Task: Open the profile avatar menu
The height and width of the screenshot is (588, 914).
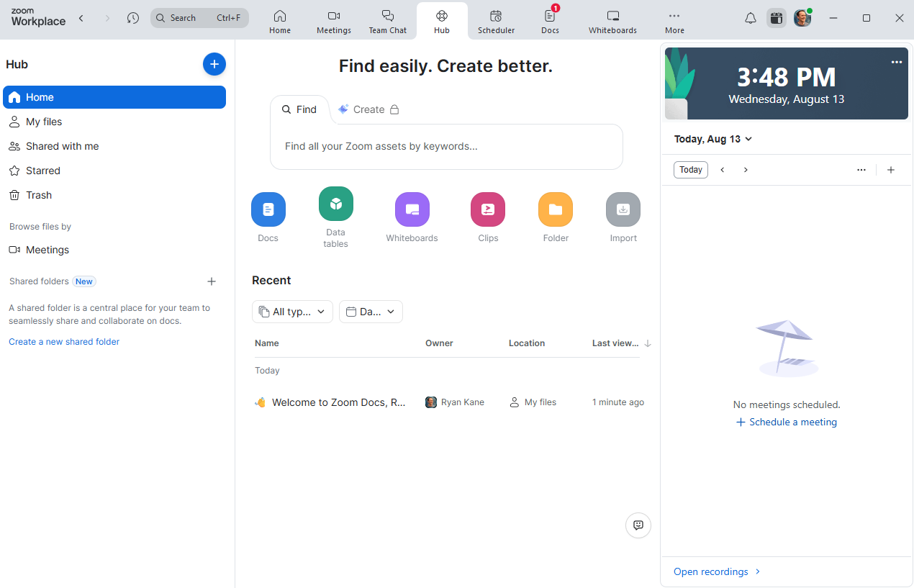Action: pyautogui.click(x=803, y=18)
